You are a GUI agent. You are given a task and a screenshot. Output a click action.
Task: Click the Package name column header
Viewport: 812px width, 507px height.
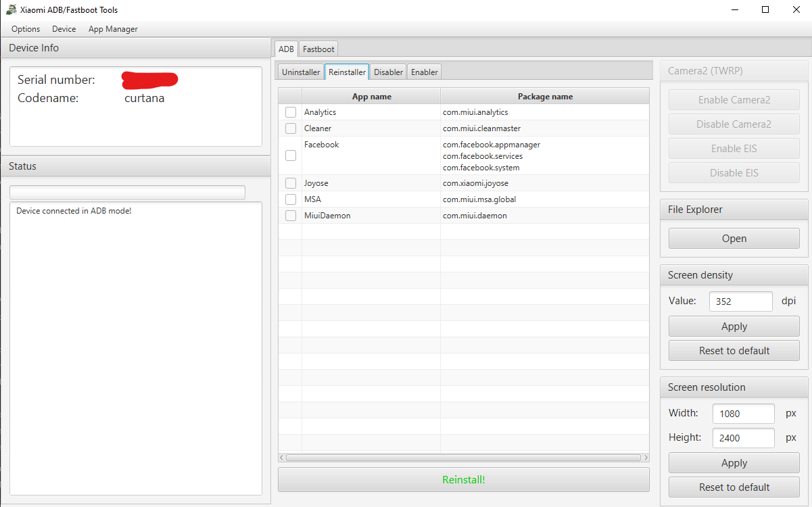tap(545, 97)
